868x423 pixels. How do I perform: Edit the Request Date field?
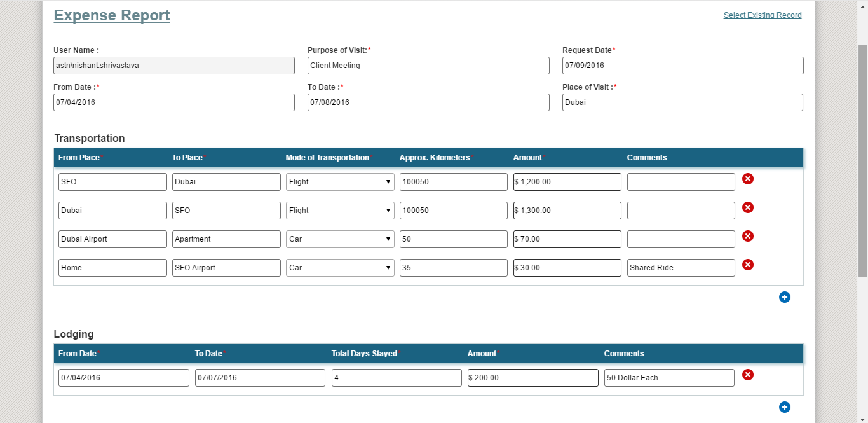coord(682,66)
